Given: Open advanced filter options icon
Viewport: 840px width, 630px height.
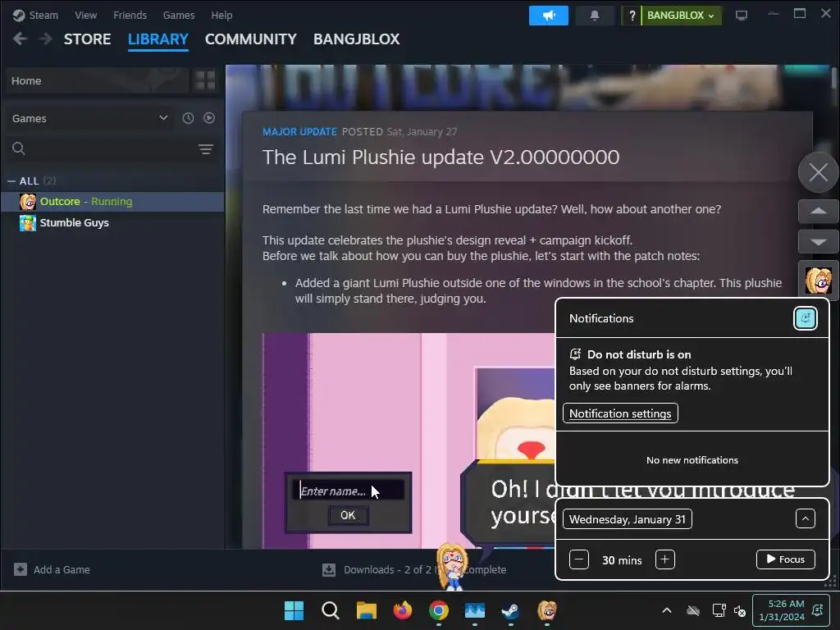Looking at the screenshot, I should tap(206, 149).
